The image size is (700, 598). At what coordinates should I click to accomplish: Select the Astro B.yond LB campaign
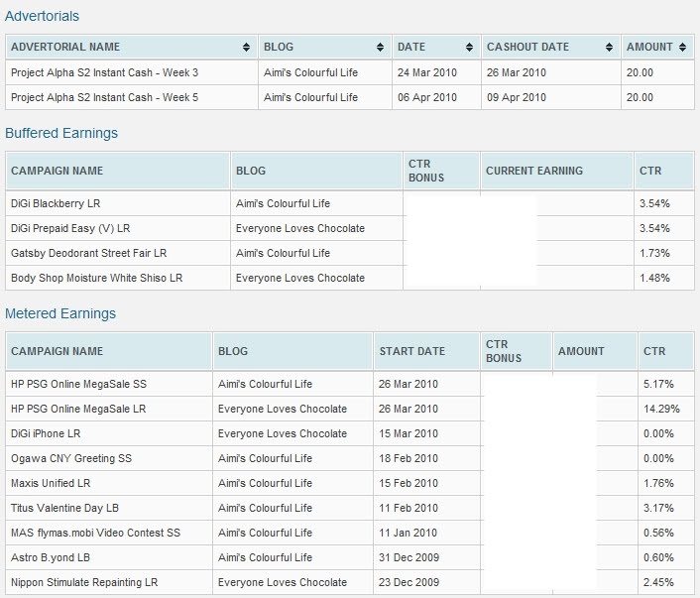(51, 557)
